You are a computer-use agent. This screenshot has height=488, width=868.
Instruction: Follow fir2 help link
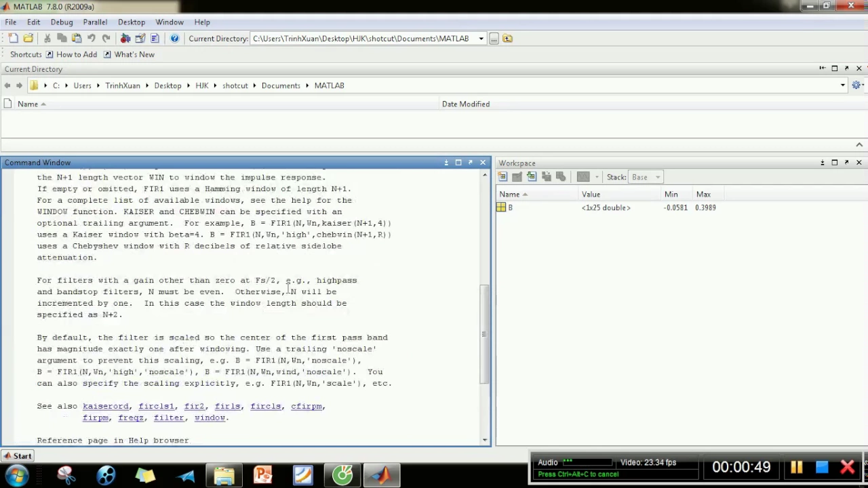(194, 406)
